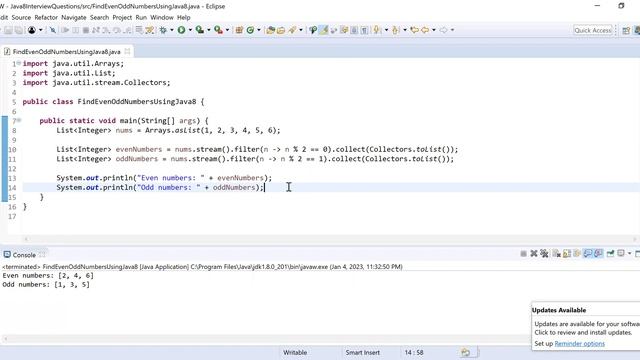The height and width of the screenshot is (360, 640).
Task: Open the Back history dropdown arrow
Action: (434, 30)
